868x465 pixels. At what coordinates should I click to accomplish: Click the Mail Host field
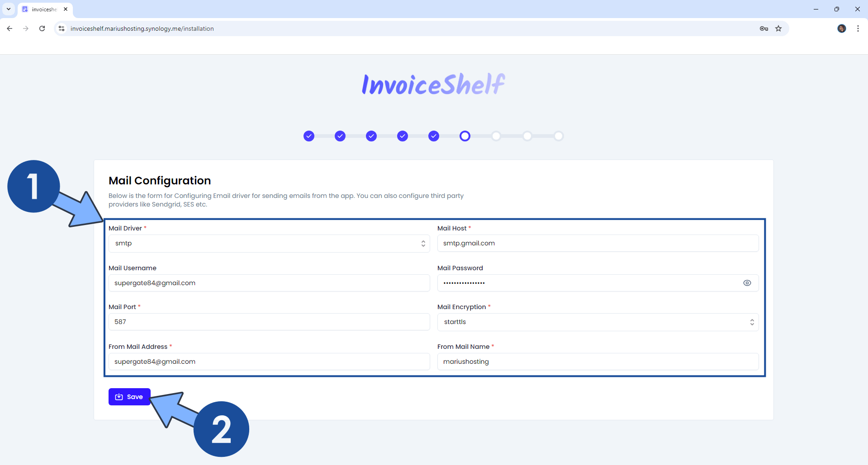[598, 243]
